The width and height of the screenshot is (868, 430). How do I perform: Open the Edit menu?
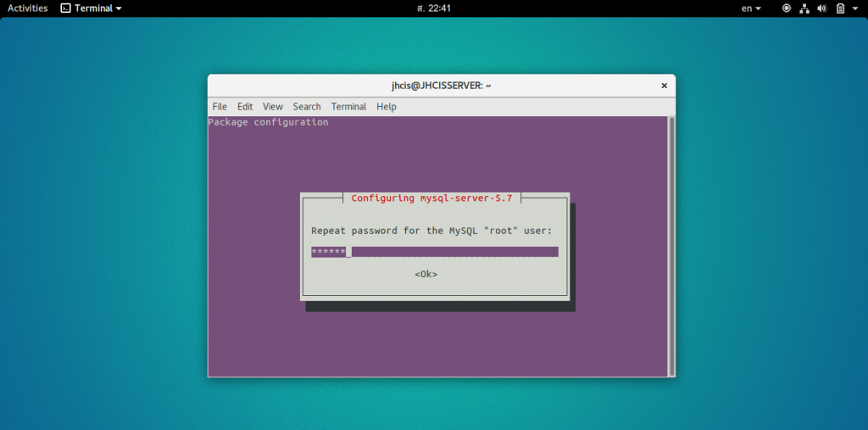(x=245, y=106)
